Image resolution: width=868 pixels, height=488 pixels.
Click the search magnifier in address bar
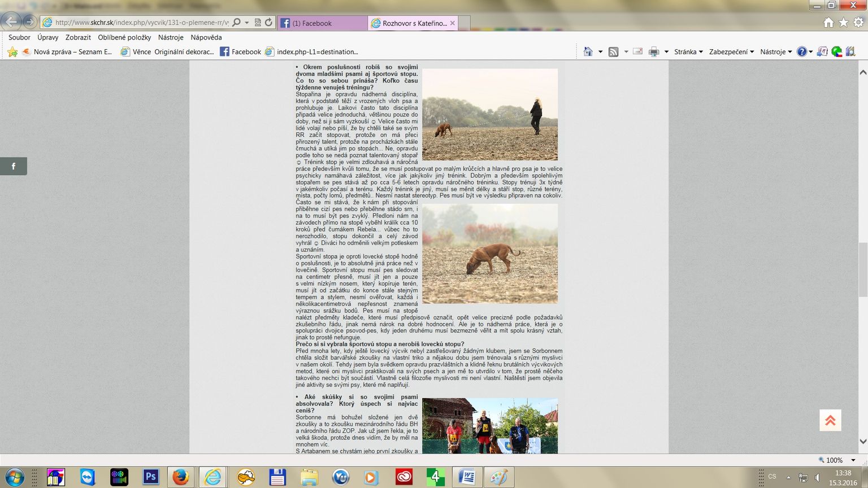pyautogui.click(x=237, y=23)
